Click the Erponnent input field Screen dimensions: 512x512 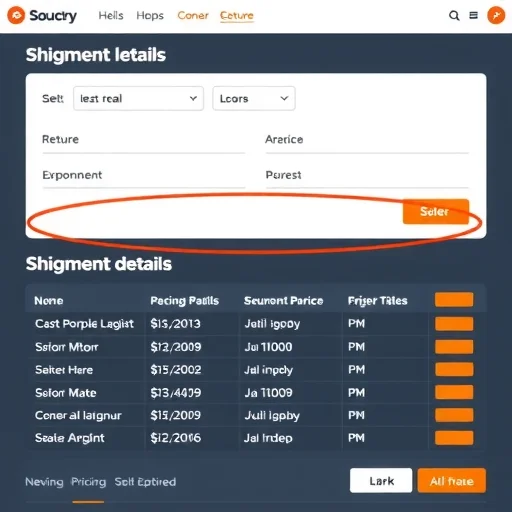(x=144, y=175)
